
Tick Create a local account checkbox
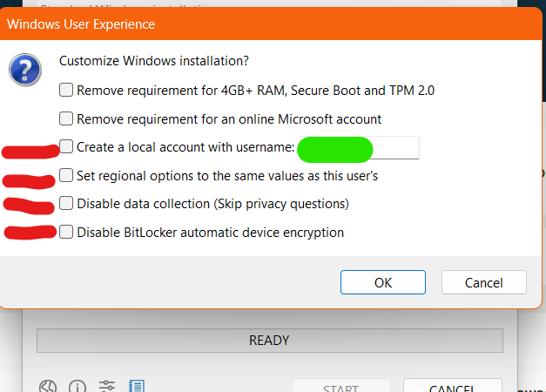point(66,147)
